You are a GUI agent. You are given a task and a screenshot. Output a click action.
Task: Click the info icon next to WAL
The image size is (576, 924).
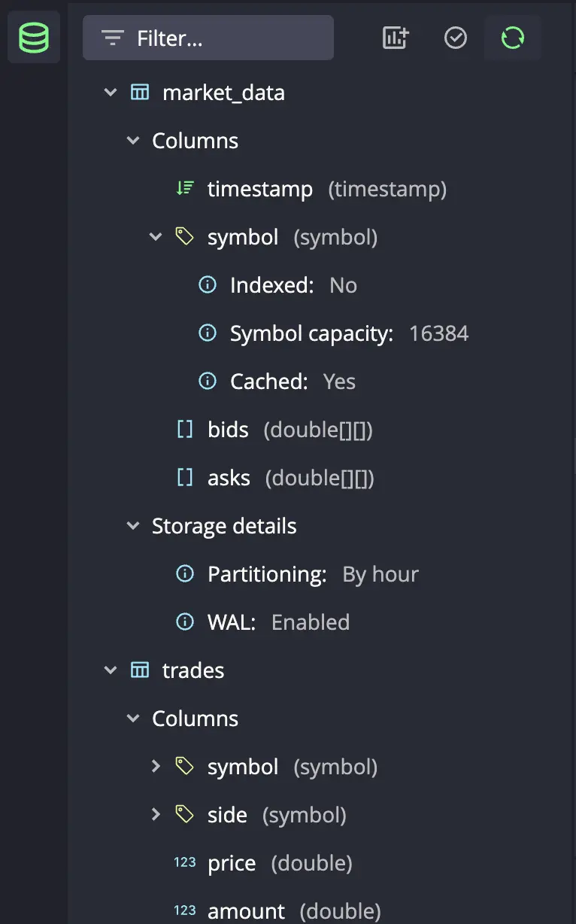[x=184, y=622]
